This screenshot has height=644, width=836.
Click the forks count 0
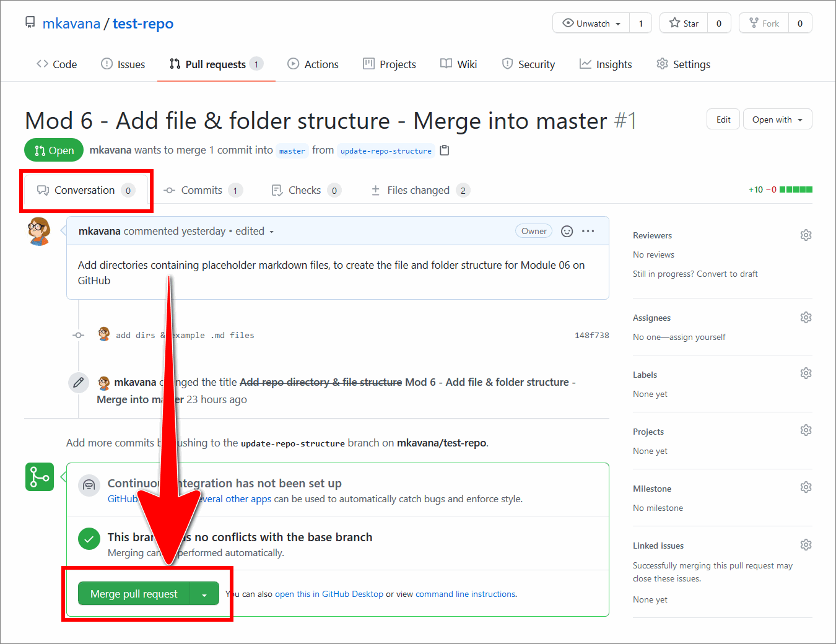click(800, 24)
